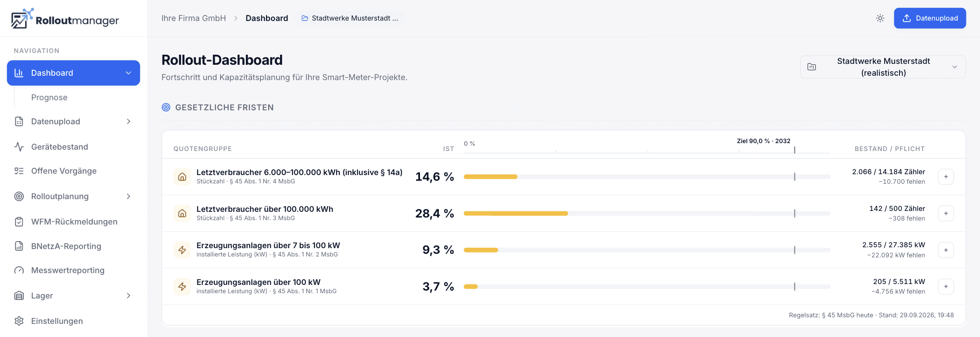Click the 'Ziel 90,0 % · 2032' marker label
This screenshot has width=980, height=337.
763,141
